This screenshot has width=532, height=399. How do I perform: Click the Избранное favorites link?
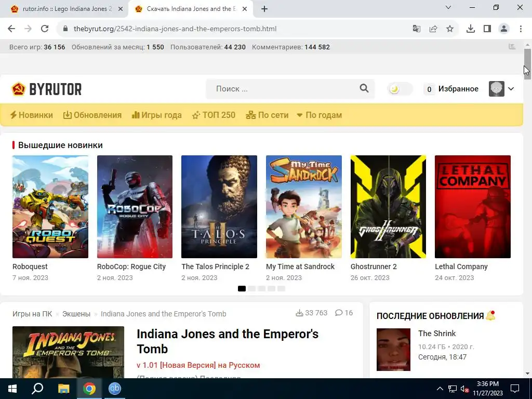tap(458, 89)
